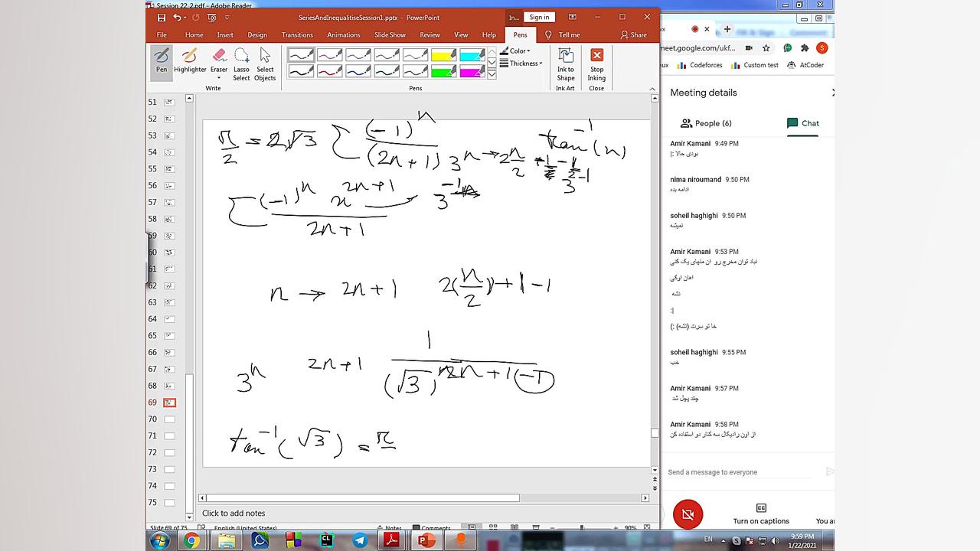Show the People (6) tab
The width and height of the screenshot is (980, 551).
pos(706,123)
